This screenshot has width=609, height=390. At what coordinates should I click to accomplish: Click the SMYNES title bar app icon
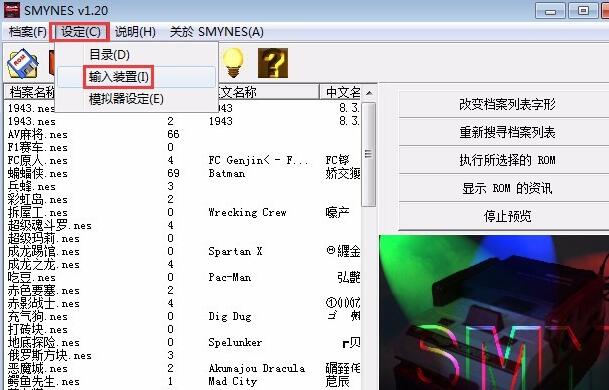12,10
